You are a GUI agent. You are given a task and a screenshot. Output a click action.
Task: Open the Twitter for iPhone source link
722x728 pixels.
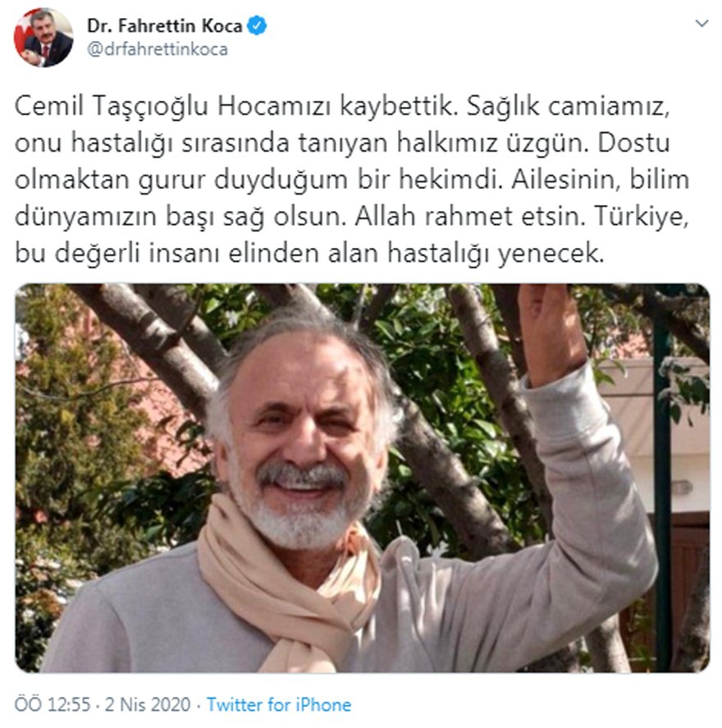click(279, 704)
